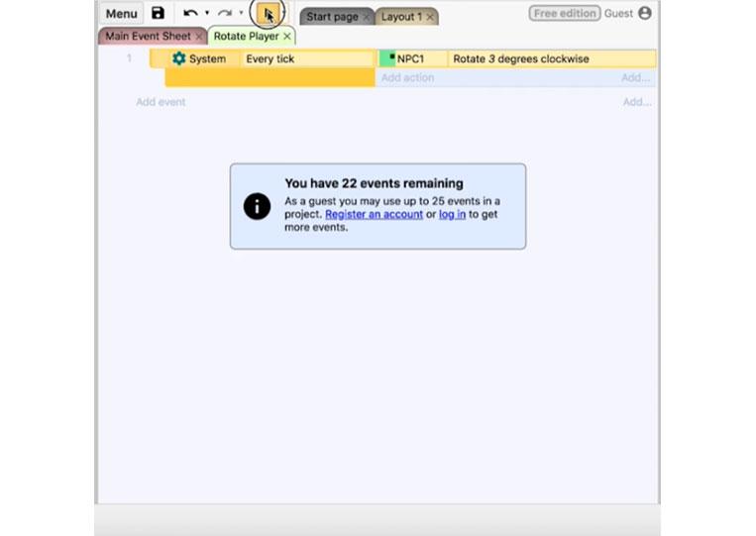Open the Guest account label
756x536 pixels.
click(618, 14)
